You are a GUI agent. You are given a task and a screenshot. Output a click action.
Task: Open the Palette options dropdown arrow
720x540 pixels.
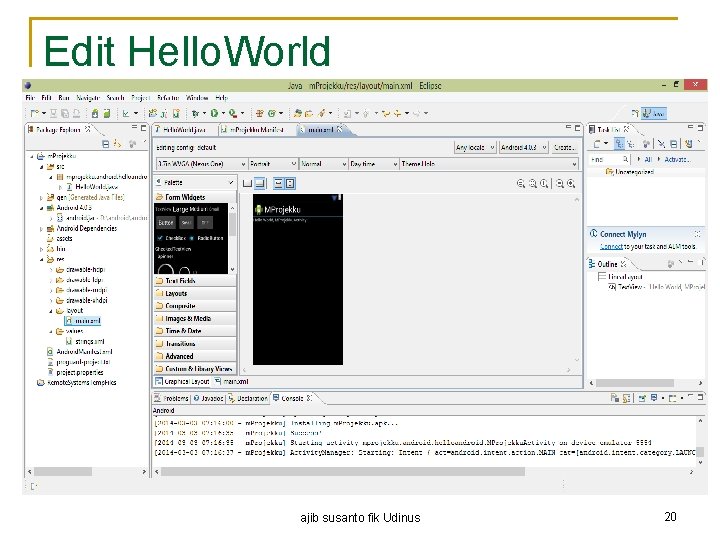(x=231, y=183)
